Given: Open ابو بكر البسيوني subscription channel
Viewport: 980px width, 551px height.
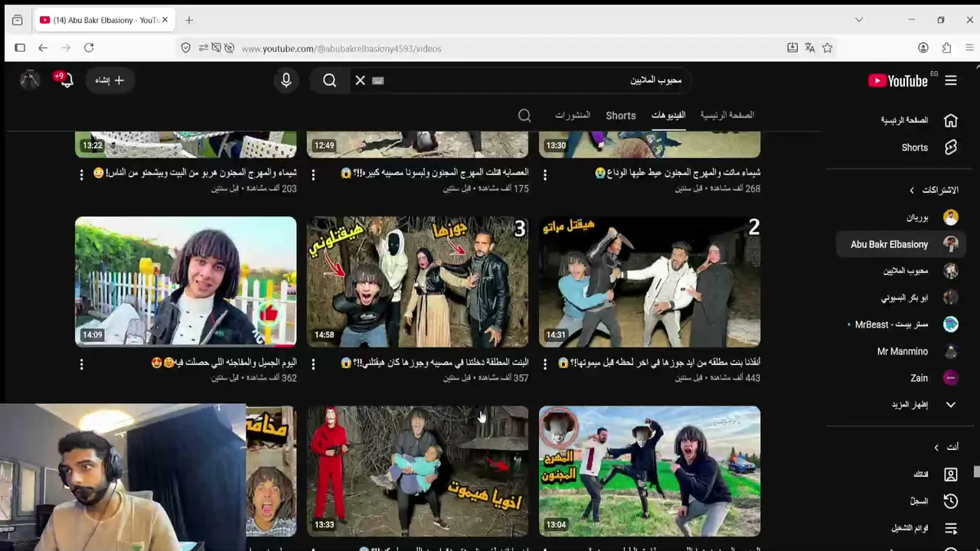Looking at the screenshot, I should pyautogui.click(x=919, y=298).
